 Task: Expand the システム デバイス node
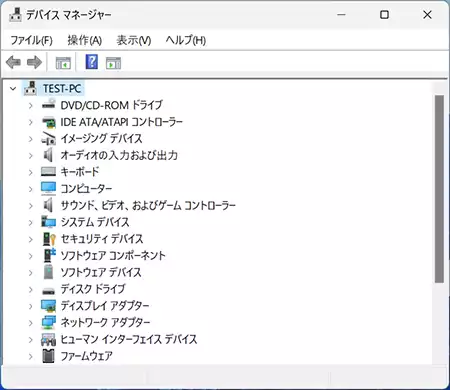(31, 223)
